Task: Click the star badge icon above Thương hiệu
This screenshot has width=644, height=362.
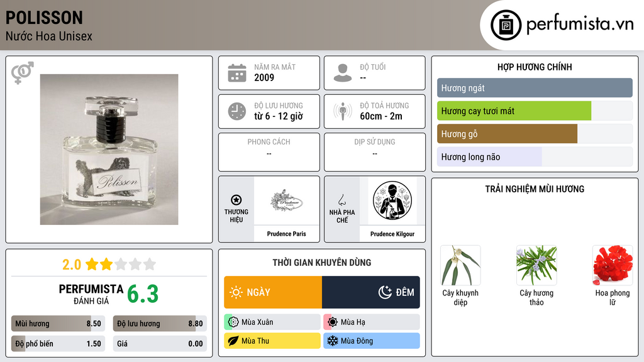Action: point(236,200)
